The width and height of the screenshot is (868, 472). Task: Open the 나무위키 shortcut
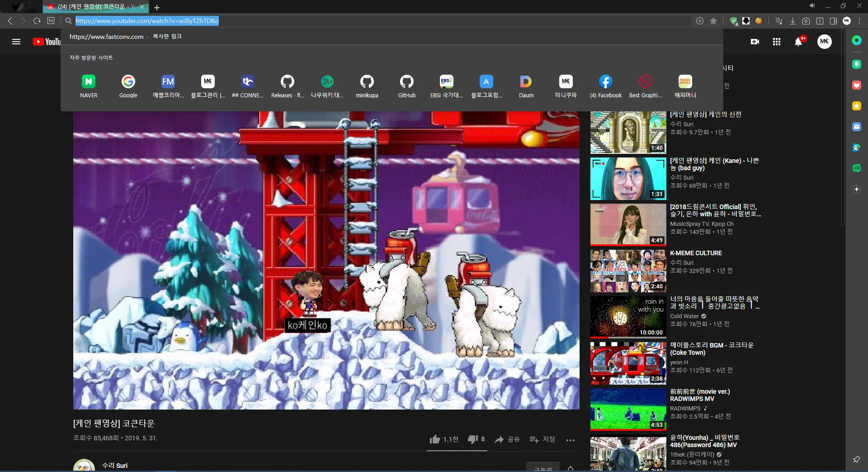327,86
